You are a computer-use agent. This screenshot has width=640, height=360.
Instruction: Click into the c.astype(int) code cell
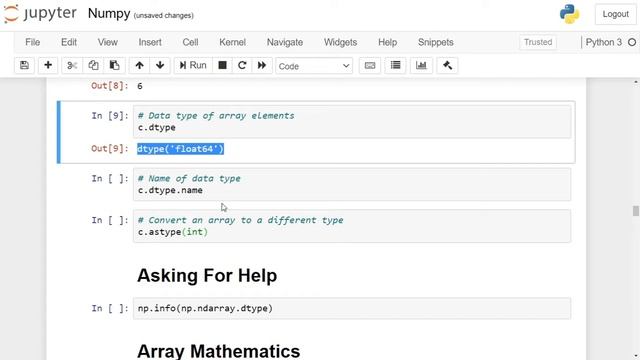point(352,226)
